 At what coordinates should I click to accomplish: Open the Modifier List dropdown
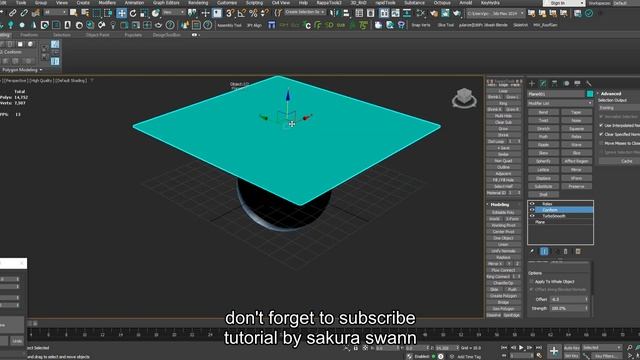pos(560,104)
